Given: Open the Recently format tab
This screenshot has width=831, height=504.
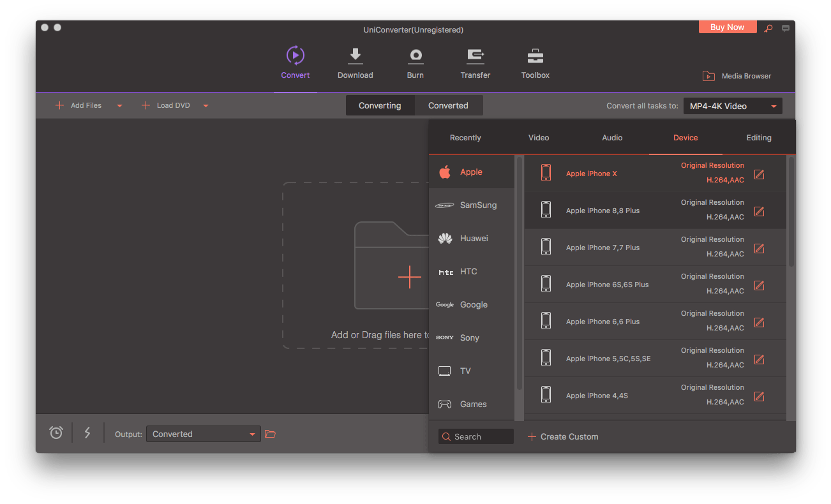Looking at the screenshot, I should pos(465,138).
